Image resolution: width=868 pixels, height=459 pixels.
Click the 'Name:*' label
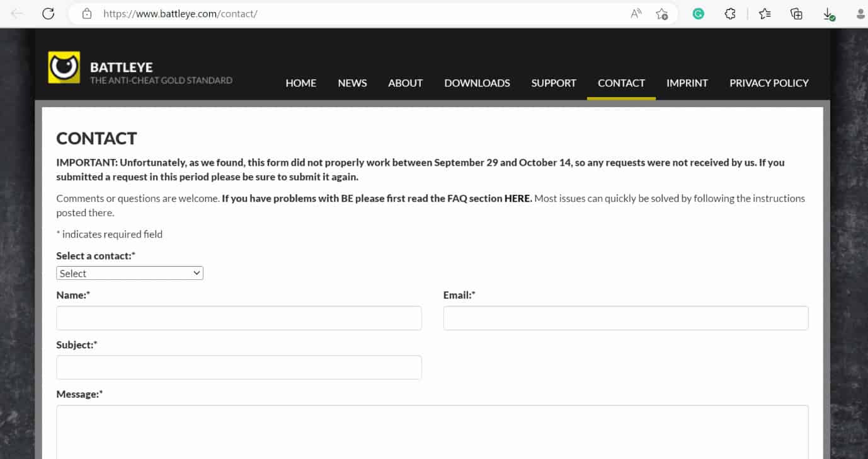[x=73, y=294]
